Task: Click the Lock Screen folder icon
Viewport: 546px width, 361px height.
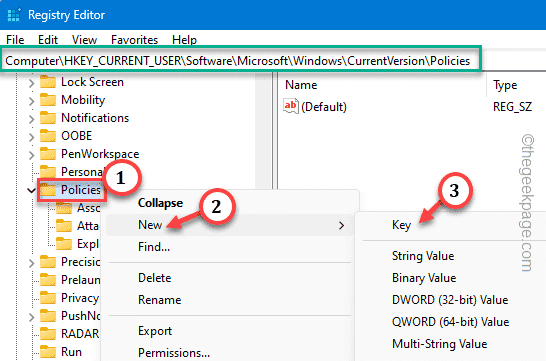Action: (x=48, y=82)
